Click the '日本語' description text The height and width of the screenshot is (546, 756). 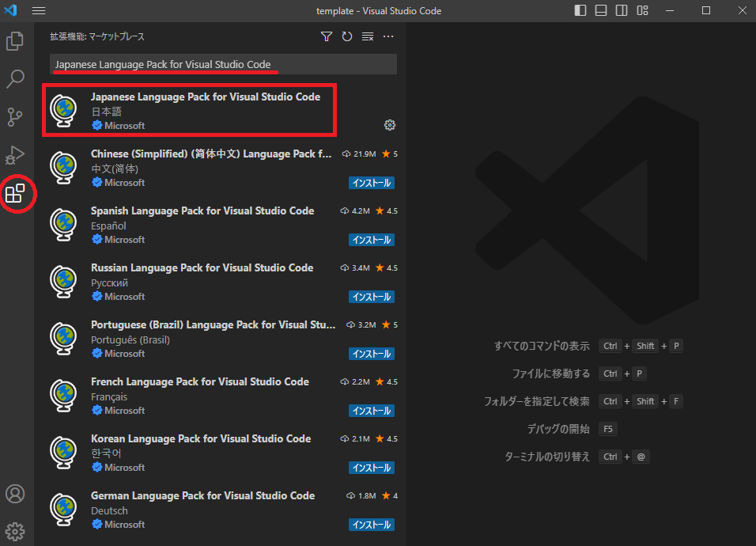(x=107, y=112)
